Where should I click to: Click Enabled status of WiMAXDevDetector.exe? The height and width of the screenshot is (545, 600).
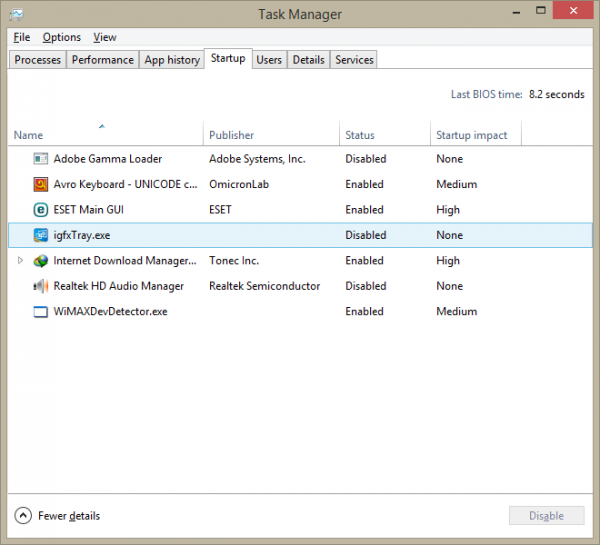pos(364,312)
